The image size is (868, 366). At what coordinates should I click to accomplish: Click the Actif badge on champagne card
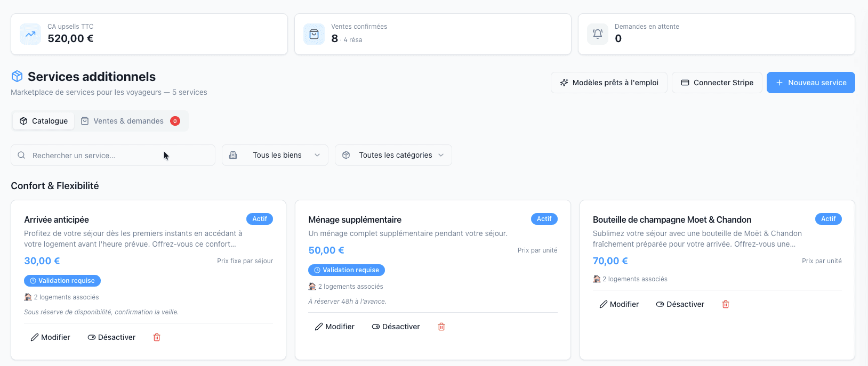click(x=829, y=219)
